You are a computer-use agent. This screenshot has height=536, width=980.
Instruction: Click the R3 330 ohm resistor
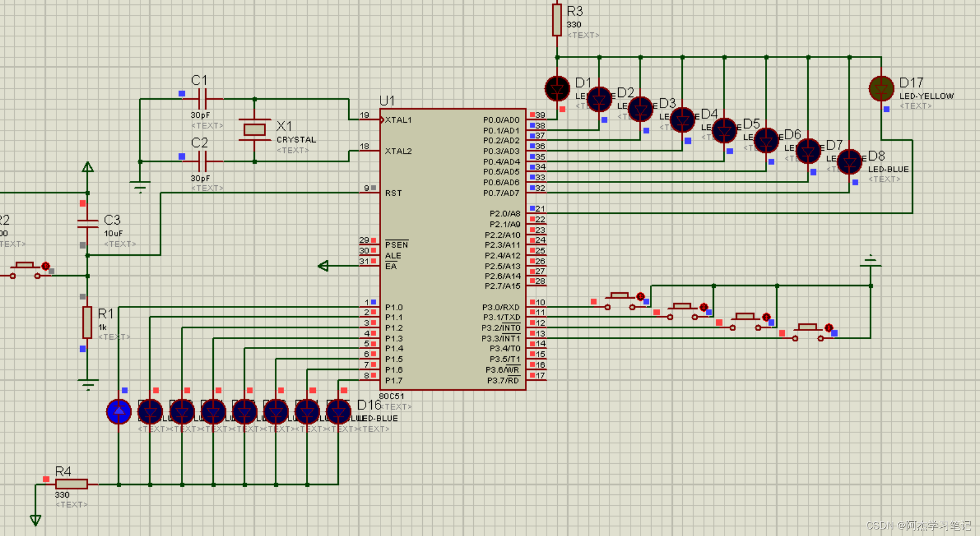coord(557,19)
